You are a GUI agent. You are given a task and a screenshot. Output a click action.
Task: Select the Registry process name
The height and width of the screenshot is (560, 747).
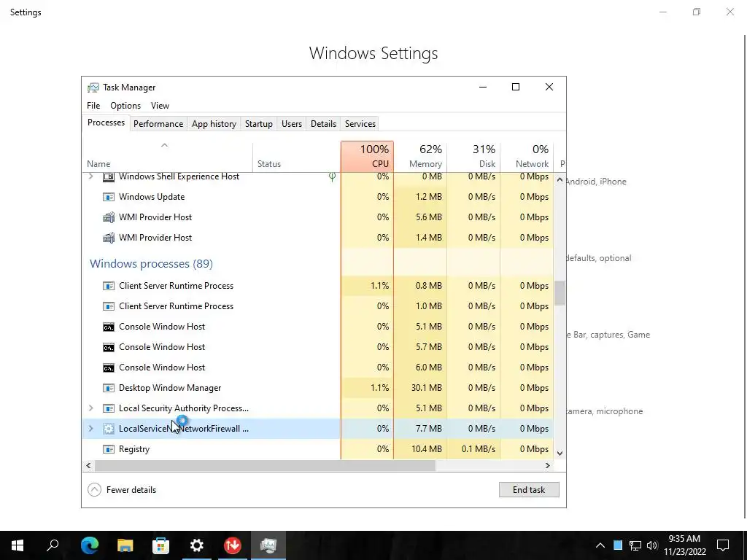(134, 449)
